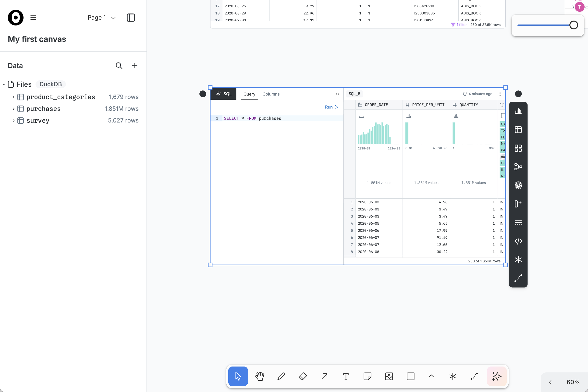Search the Data panel

tap(119, 66)
